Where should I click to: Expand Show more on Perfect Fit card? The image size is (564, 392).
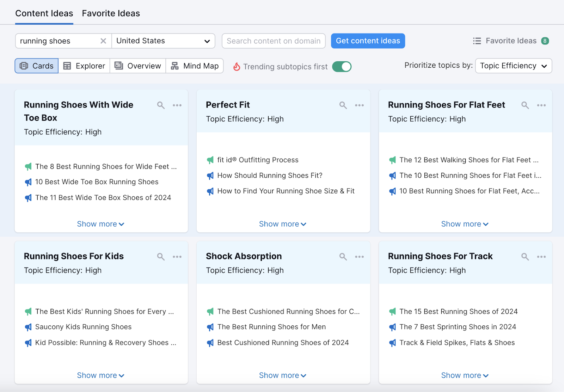coord(283,224)
